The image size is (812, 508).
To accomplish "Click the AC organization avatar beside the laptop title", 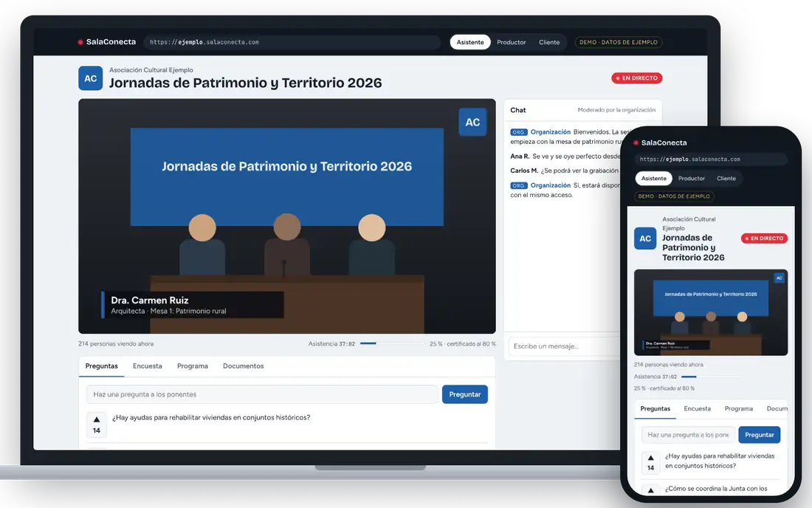I will tap(91, 78).
